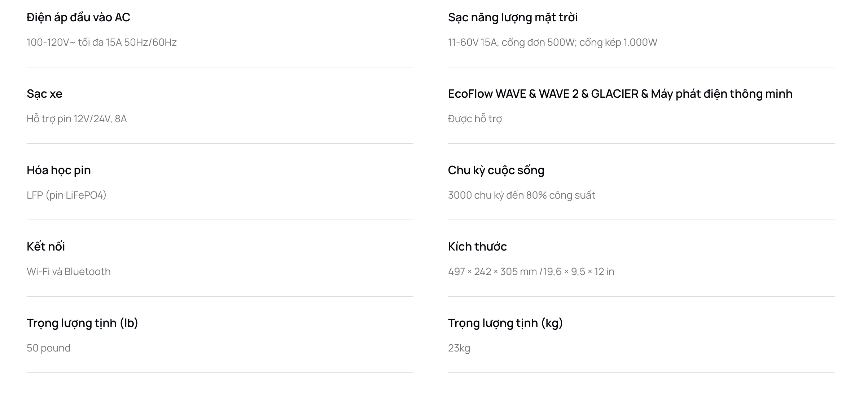Select the "Hỗ trợ pin 12V/24V, 8A" value
The height and width of the screenshot is (398, 868).
[x=76, y=119]
